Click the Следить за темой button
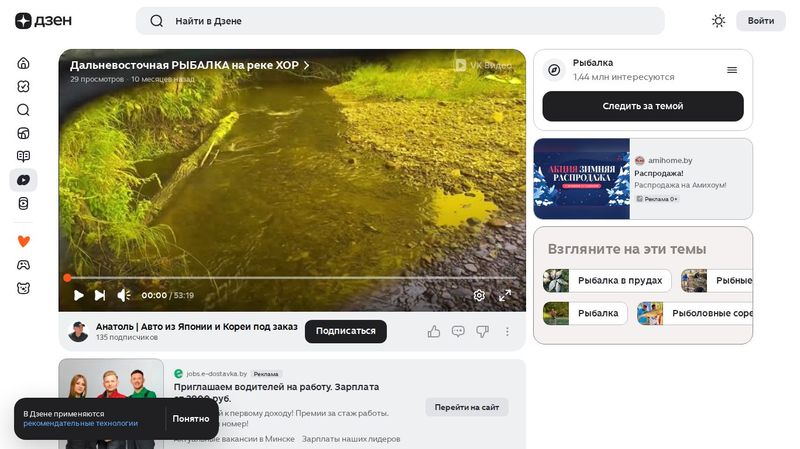 tap(642, 106)
